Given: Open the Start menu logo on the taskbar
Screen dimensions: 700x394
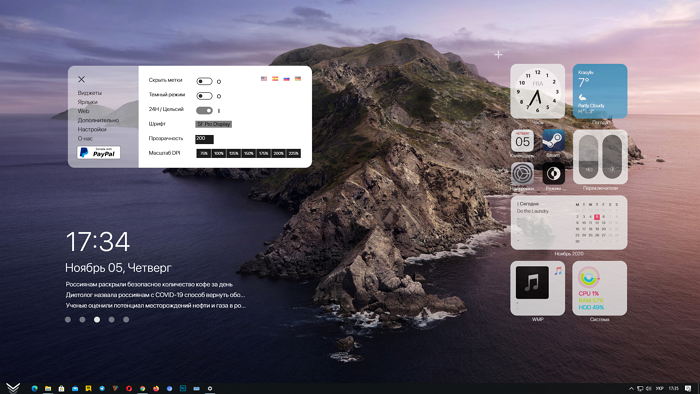Looking at the screenshot, I should pos(13,388).
